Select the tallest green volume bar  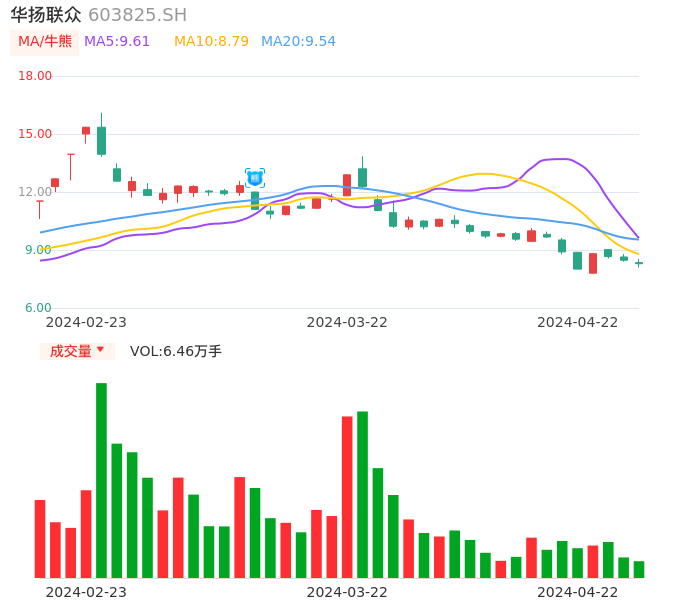point(101,480)
